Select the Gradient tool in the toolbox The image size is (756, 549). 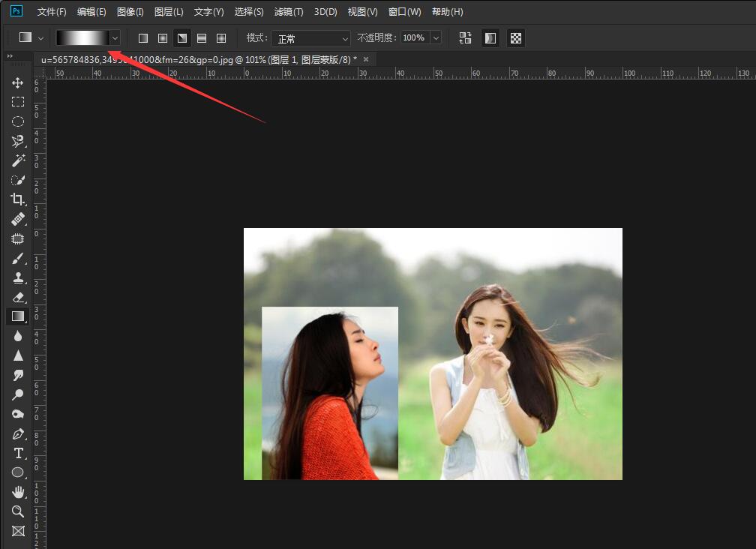pyautogui.click(x=18, y=316)
